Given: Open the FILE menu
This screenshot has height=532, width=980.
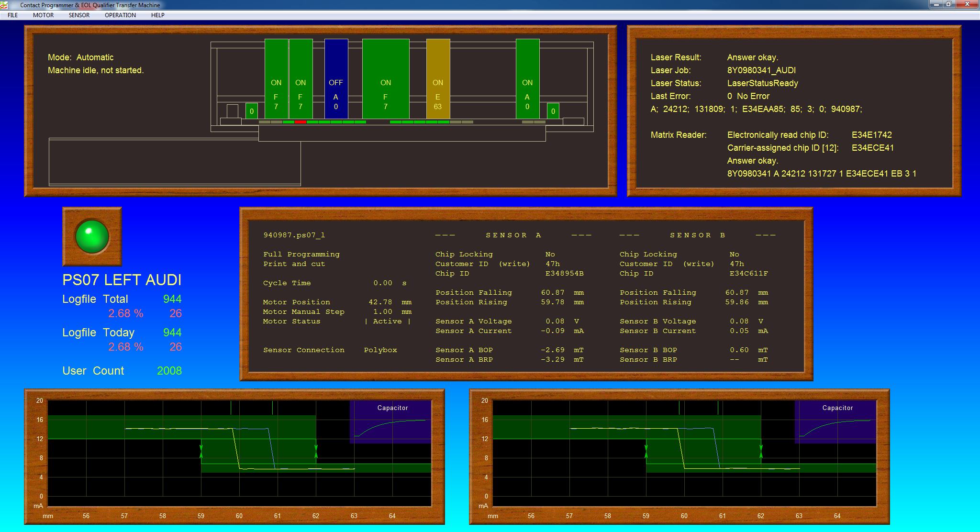Looking at the screenshot, I should pyautogui.click(x=13, y=16).
